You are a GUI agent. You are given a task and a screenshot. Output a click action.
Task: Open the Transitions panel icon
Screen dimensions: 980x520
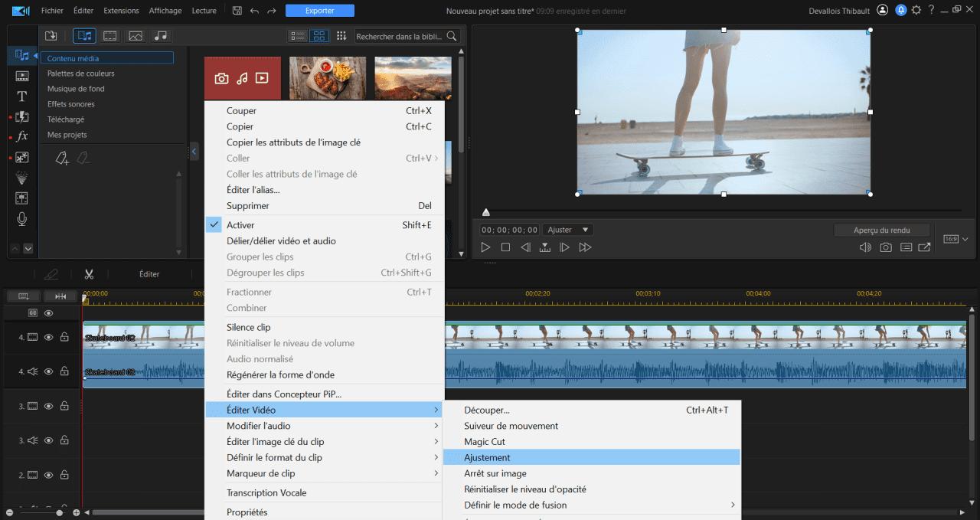[21, 116]
